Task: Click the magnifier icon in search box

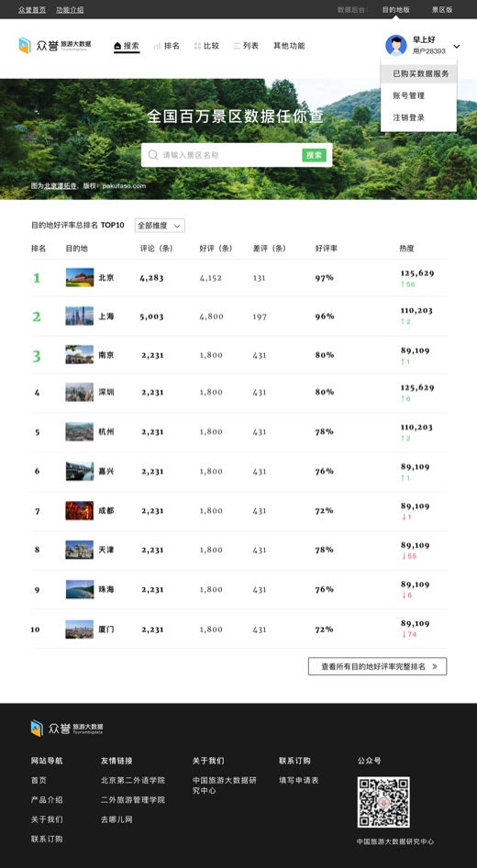Action: pyautogui.click(x=152, y=156)
